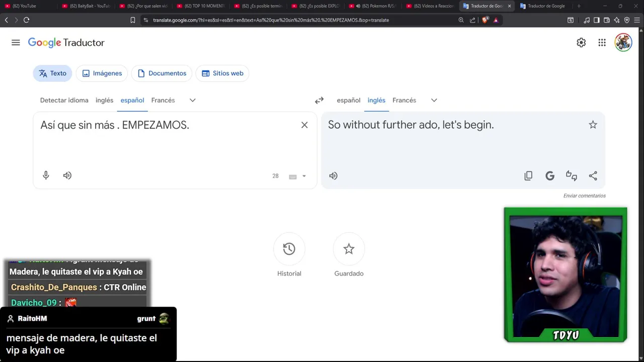Search the translation on Google
This screenshot has width=644, height=362.
point(550,176)
